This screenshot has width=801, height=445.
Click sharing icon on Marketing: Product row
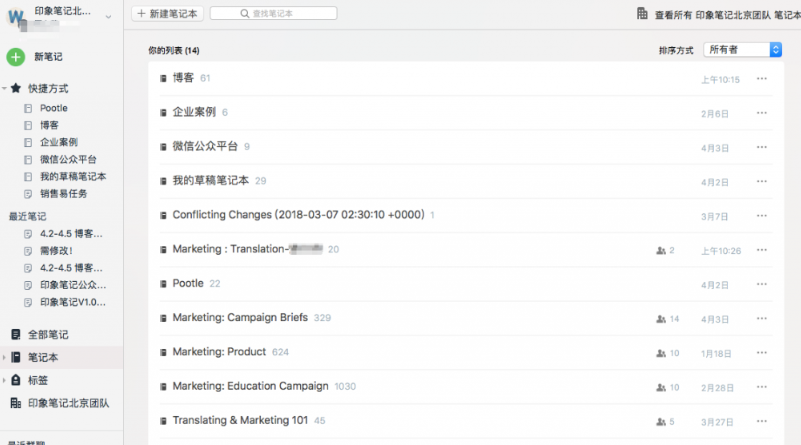tap(661, 353)
